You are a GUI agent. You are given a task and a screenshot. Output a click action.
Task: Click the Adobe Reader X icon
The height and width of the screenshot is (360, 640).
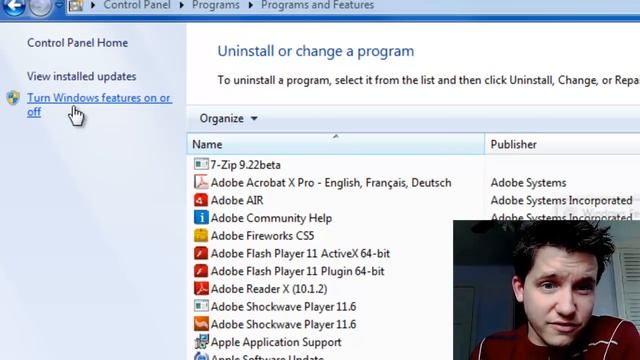[201, 289]
